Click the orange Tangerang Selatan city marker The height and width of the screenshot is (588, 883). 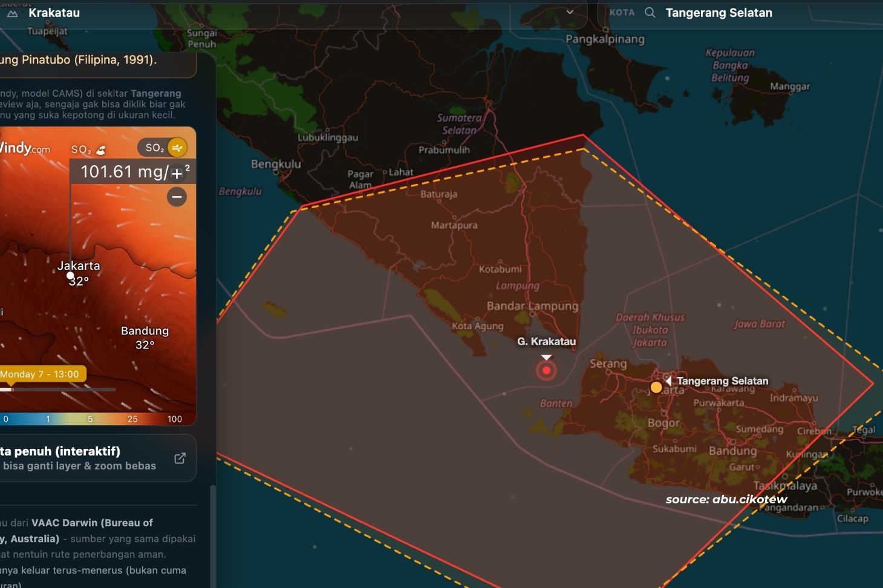656,387
